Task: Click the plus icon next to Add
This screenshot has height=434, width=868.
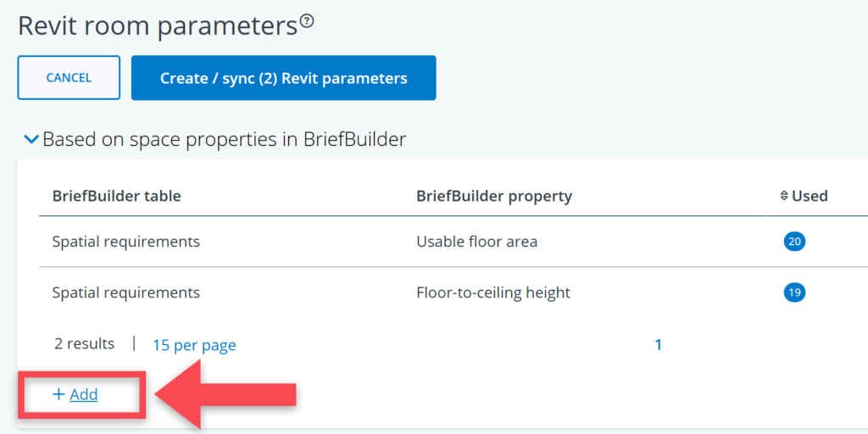Action: [58, 394]
